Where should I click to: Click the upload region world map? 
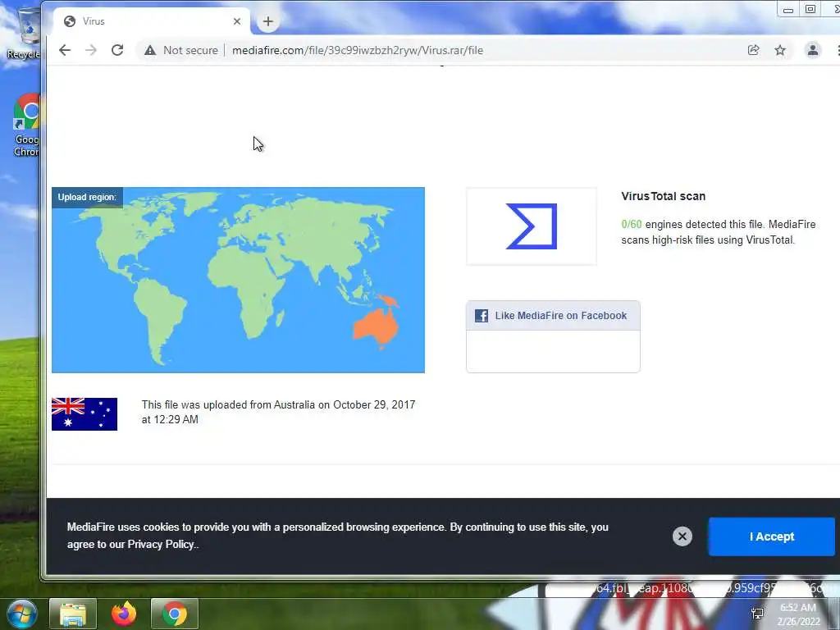click(239, 281)
